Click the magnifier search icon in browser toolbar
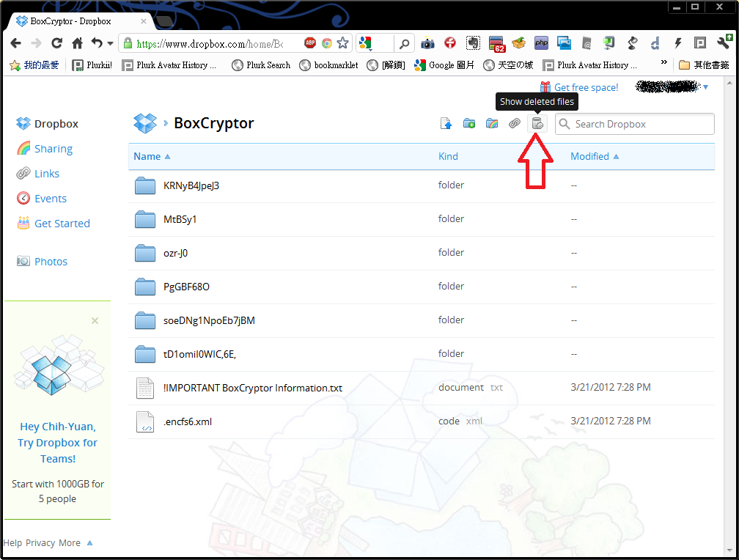The height and width of the screenshot is (560, 739). tap(404, 44)
